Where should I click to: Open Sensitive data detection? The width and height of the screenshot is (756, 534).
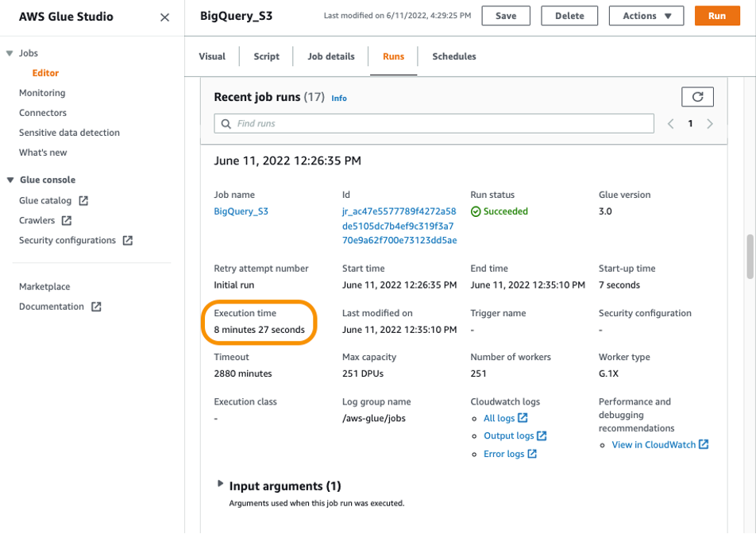click(69, 132)
